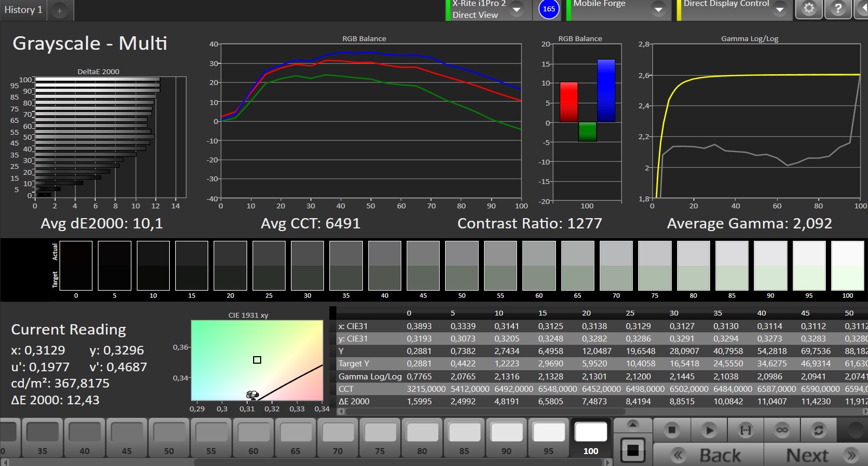
Task: Click the Gamma Log/Log row label in table
Action: tap(370, 377)
